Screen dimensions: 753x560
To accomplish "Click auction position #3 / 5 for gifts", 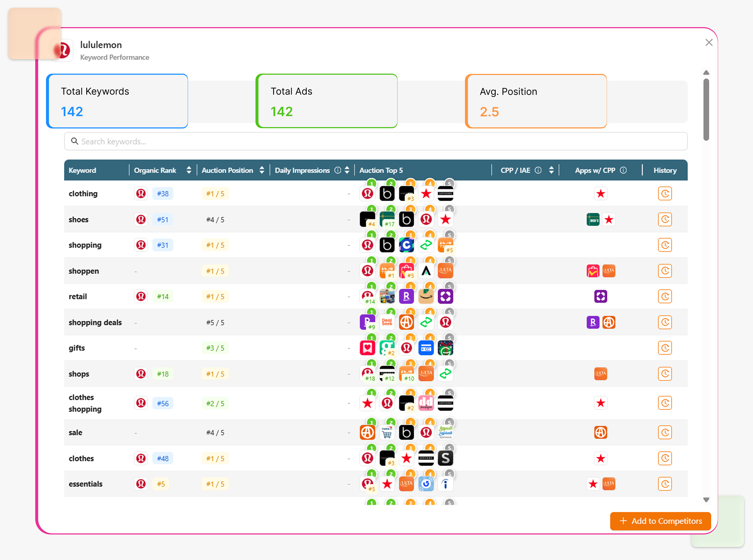I will pos(215,348).
